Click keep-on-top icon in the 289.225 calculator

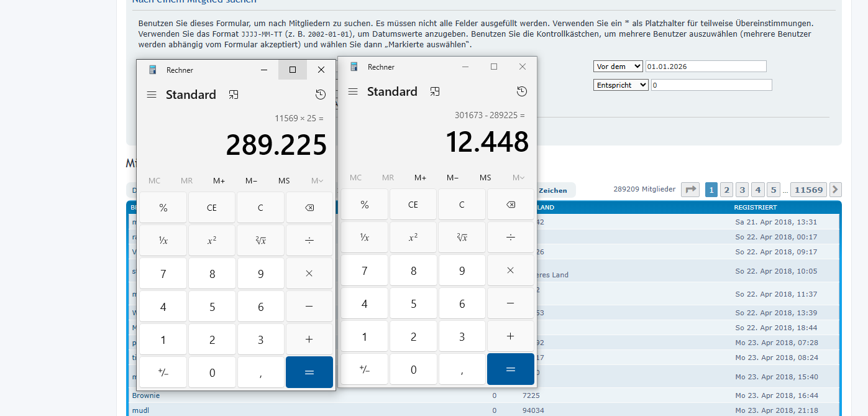(x=234, y=95)
